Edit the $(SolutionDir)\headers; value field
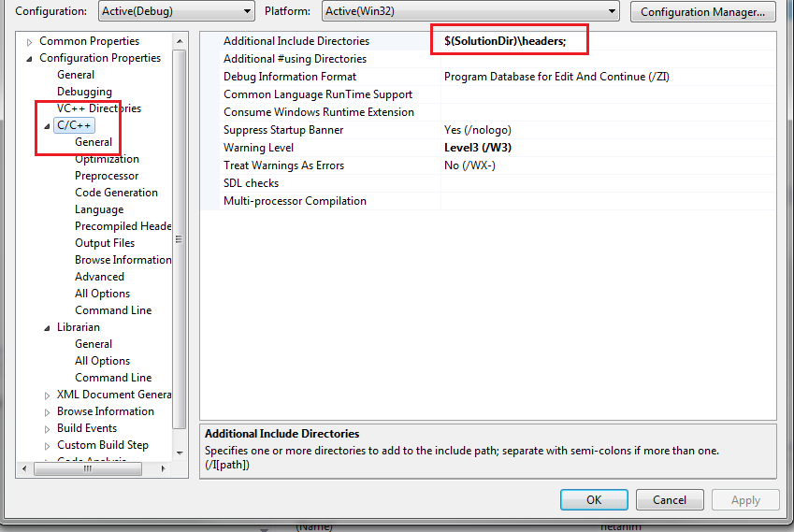 click(608, 41)
